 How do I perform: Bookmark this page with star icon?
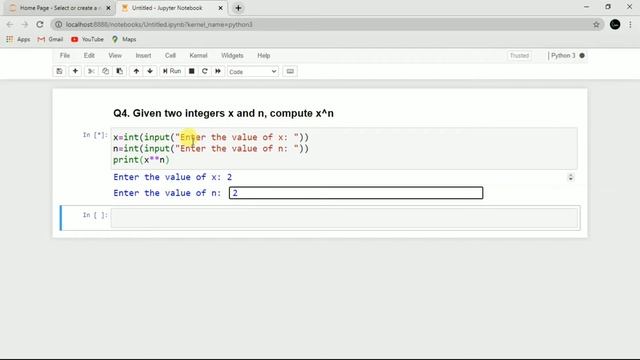pyautogui.click(x=596, y=24)
